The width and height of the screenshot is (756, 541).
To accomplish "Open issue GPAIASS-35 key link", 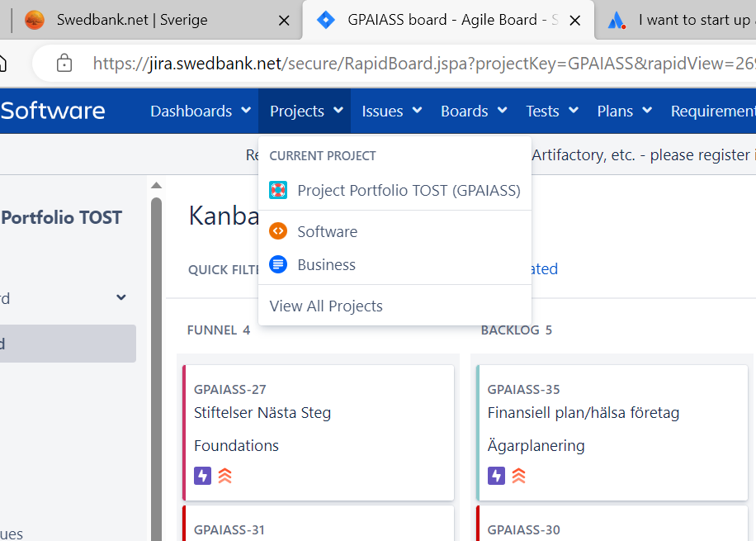I will 523,390.
